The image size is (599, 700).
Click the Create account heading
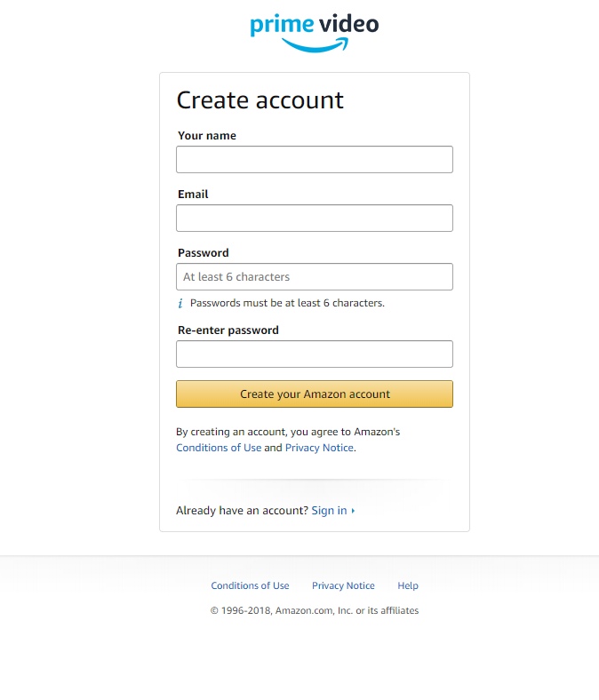tap(260, 100)
